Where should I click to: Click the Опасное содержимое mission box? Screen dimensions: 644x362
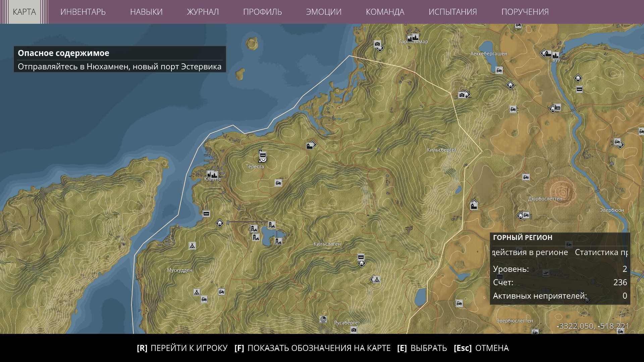click(119, 59)
